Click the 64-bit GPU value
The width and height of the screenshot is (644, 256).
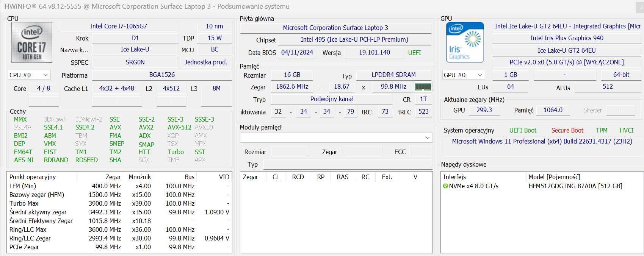pyautogui.click(x=621, y=75)
